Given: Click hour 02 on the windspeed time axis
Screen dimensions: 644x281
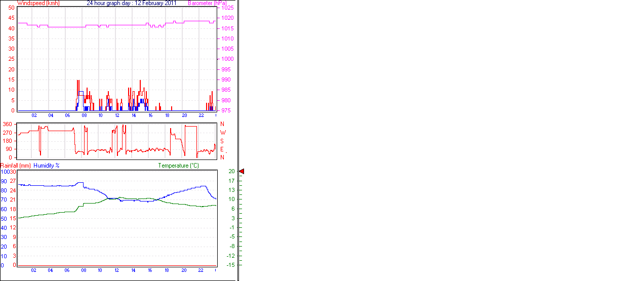Looking at the screenshot, I should pyautogui.click(x=34, y=115).
